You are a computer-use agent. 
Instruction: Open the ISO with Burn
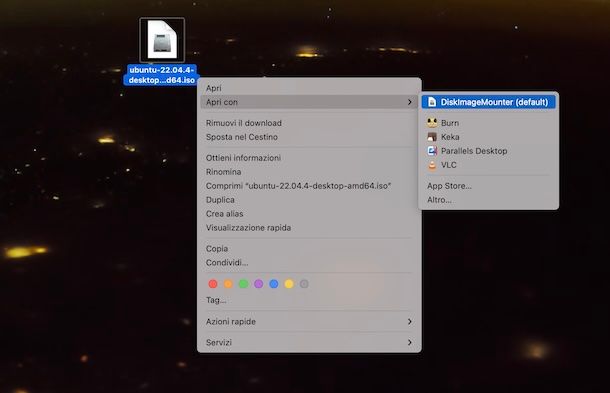pos(489,123)
